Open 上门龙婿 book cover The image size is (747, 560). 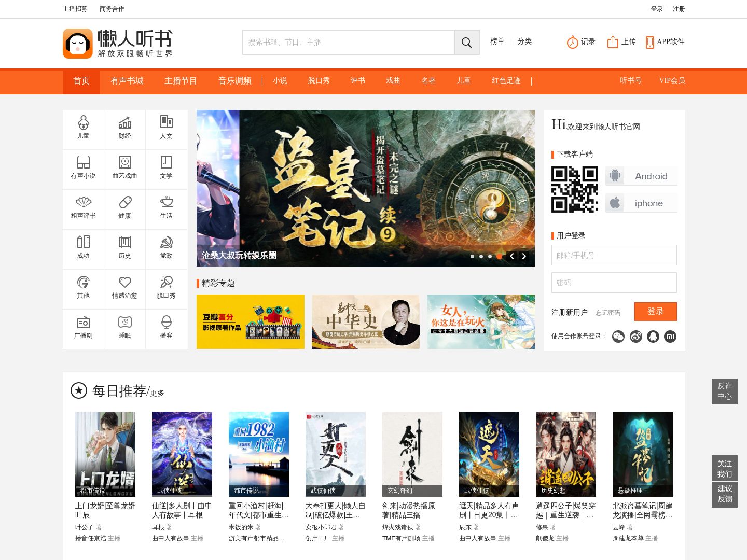click(105, 454)
